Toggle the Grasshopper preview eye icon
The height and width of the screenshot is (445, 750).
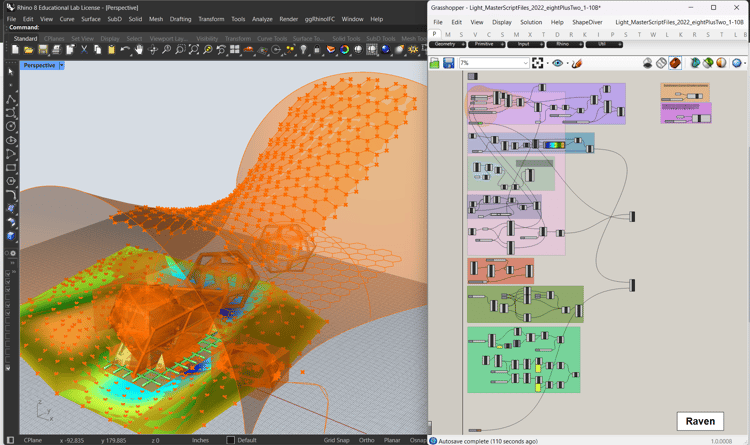(x=557, y=63)
